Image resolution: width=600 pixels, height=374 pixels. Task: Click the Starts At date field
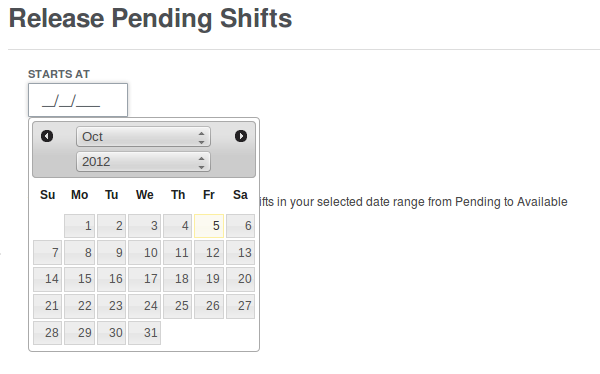78,100
